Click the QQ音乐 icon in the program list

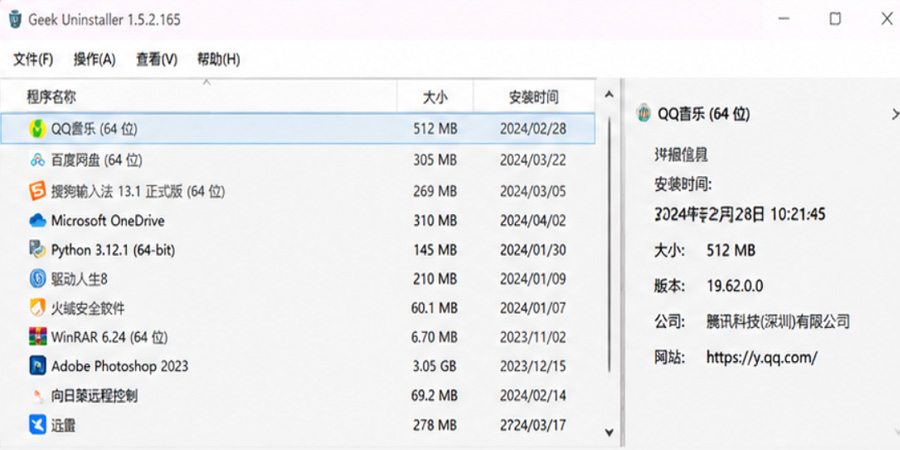tap(37, 129)
